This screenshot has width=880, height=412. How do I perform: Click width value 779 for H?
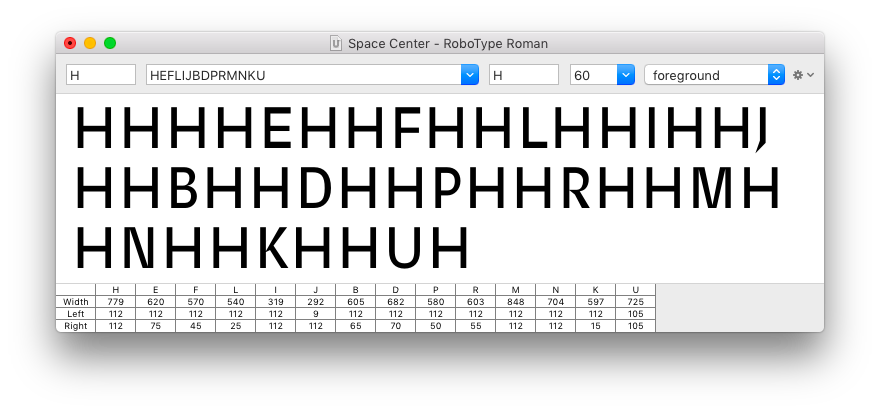tap(116, 302)
